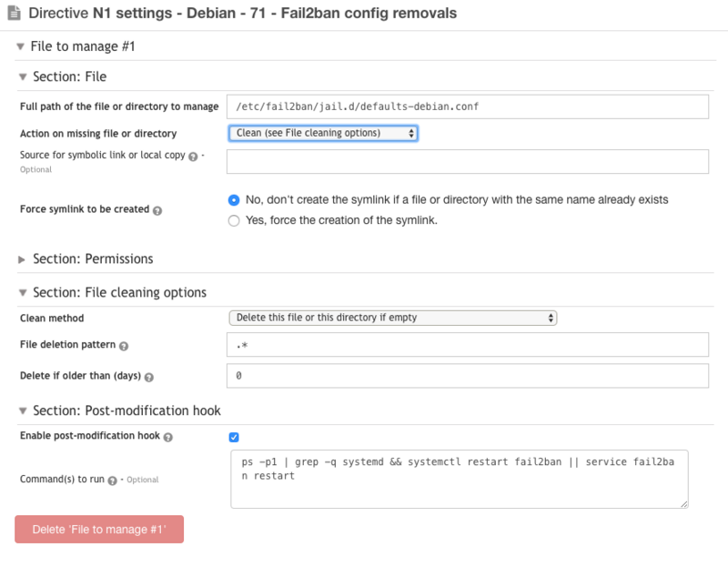Open the Clean method dropdown
Screen dimensions: 728x567
coord(393,318)
